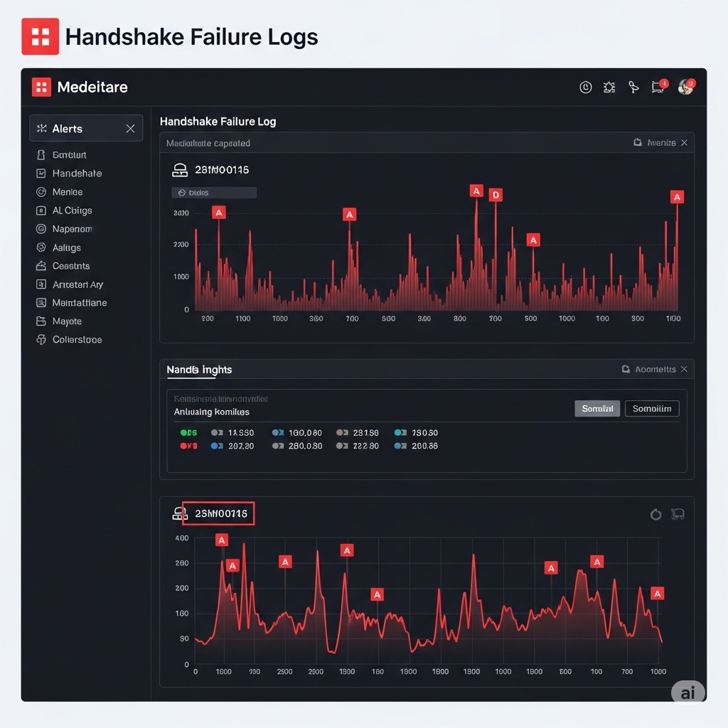Viewport: 728px width, 728px height.
Task: Close the Nandis inghts panel
Action: pyautogui.click(x=684, y=369)
